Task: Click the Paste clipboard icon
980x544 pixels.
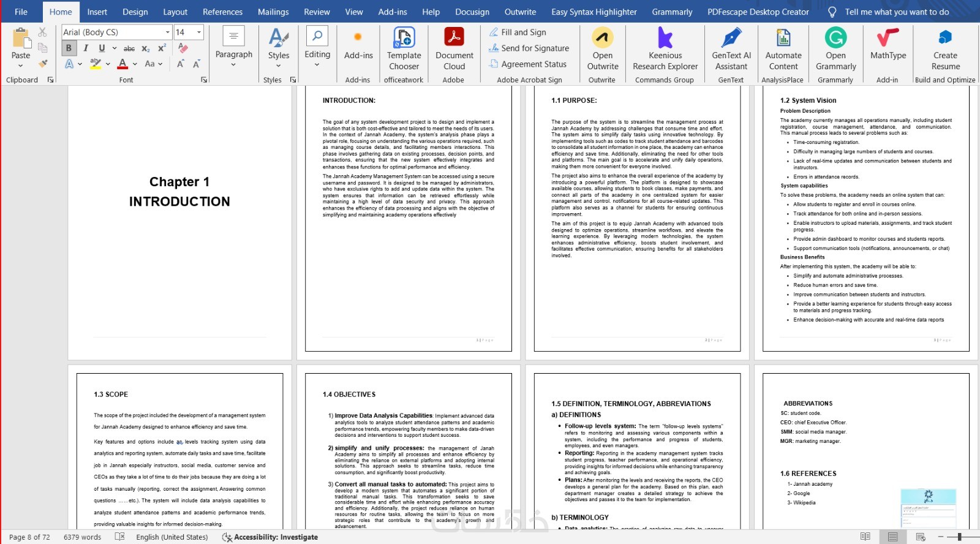Action: [x=21, y=38]
